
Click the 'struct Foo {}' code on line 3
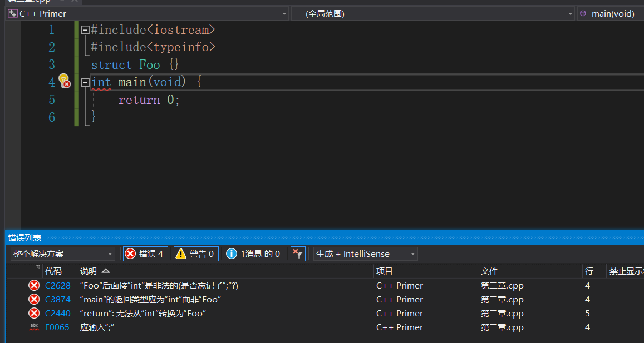pos(135,65)
